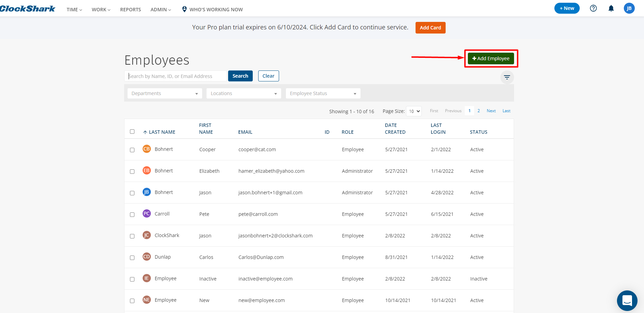
Task: Go to the Next page link
Action: point(491,111)
